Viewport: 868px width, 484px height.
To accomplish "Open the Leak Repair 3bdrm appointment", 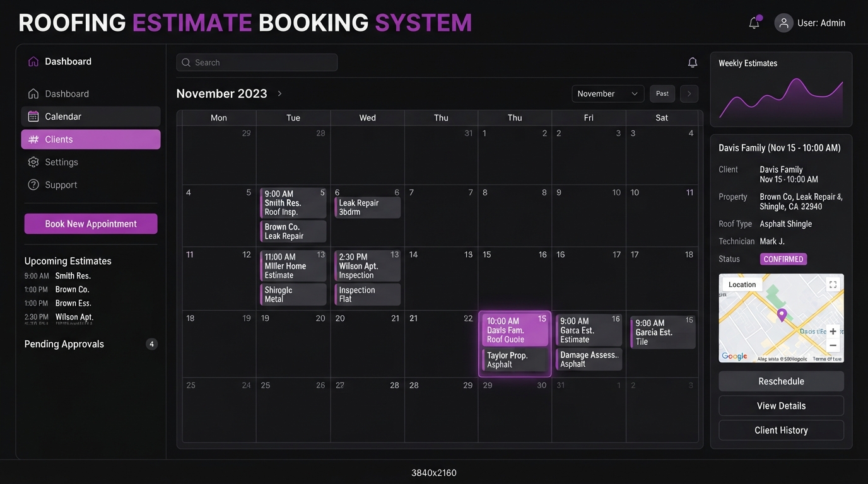I will coord(367,207).
